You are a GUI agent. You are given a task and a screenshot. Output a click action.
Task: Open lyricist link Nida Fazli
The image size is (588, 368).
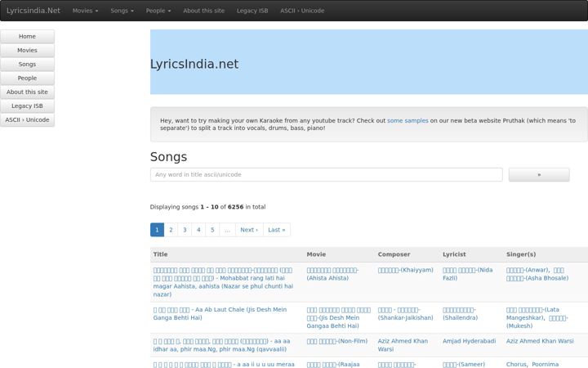[x=468, y=274]
